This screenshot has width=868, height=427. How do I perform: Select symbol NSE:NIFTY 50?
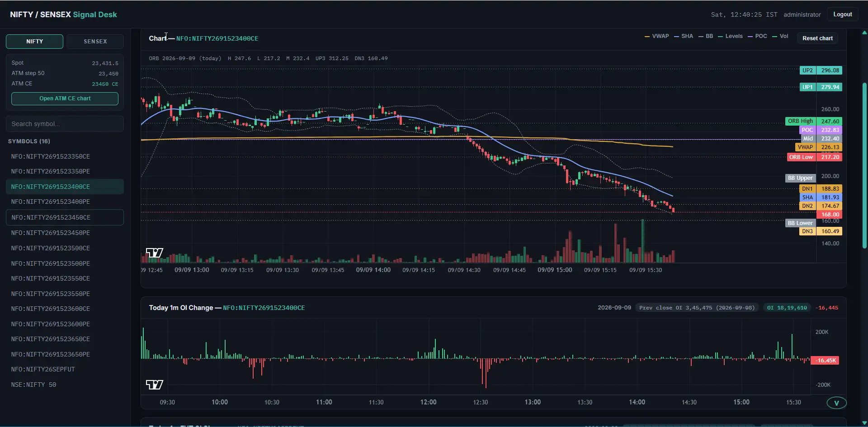[x=65, y=385]
